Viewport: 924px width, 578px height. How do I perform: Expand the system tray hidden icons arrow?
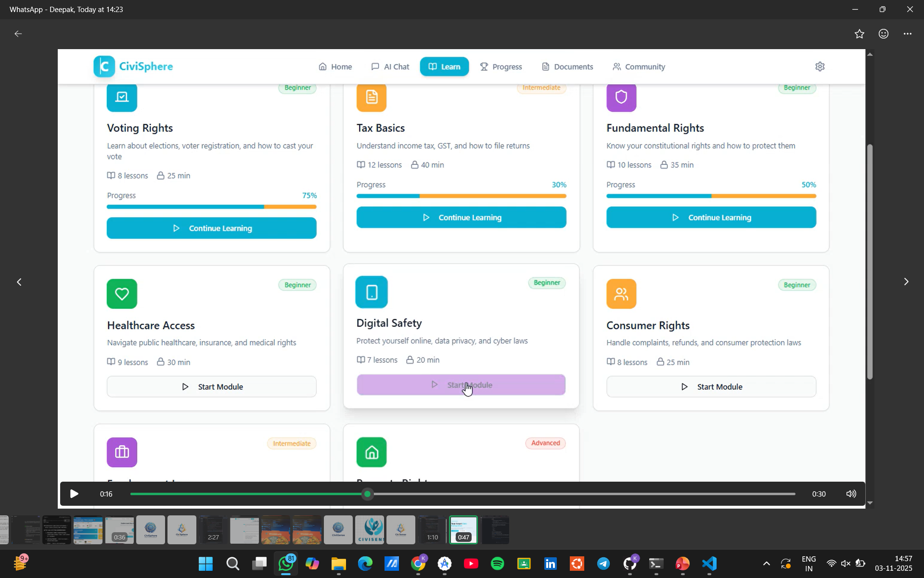pyautogui.click(x=766, y=564)
